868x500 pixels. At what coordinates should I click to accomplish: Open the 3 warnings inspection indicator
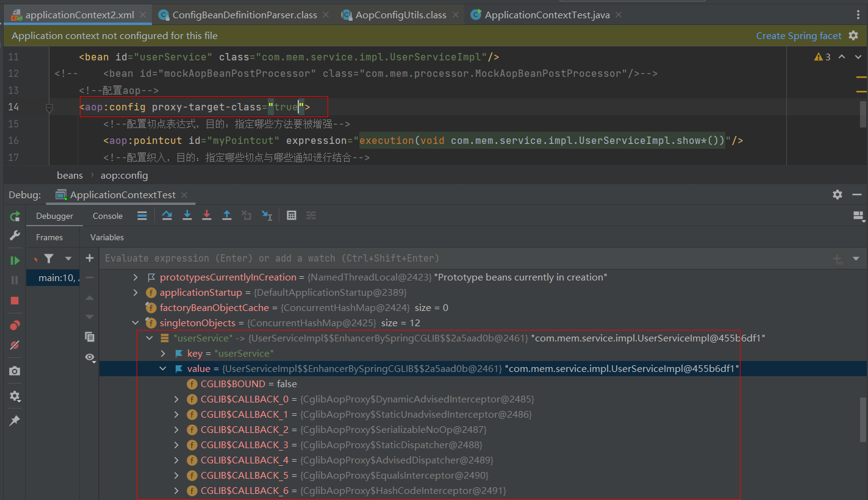click(822, 57)
